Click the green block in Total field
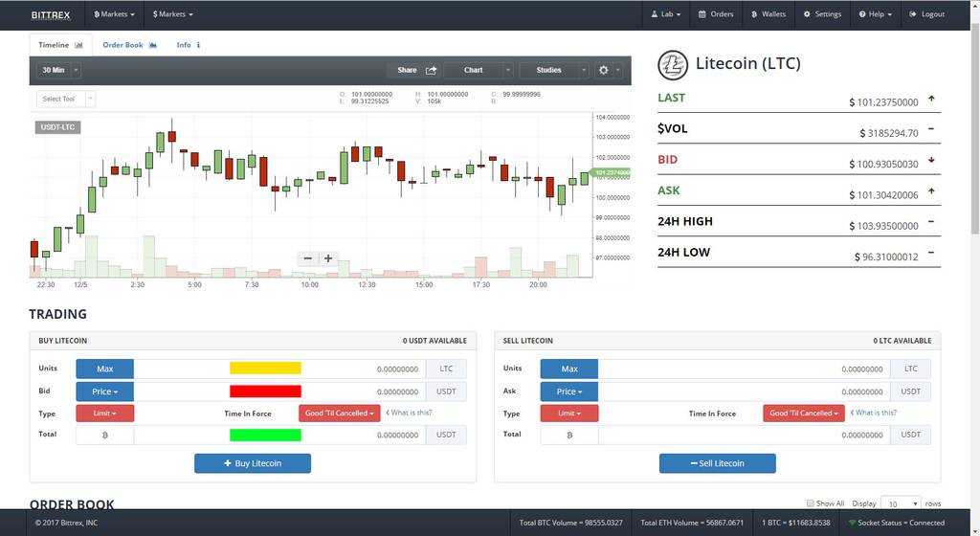This screenshot has height=536, width=980. point(265,435)
